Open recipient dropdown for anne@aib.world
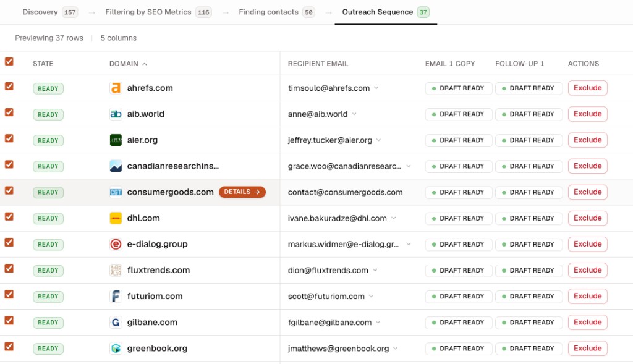The height and width of the screenshot is (364, 633). click(354, 114)
